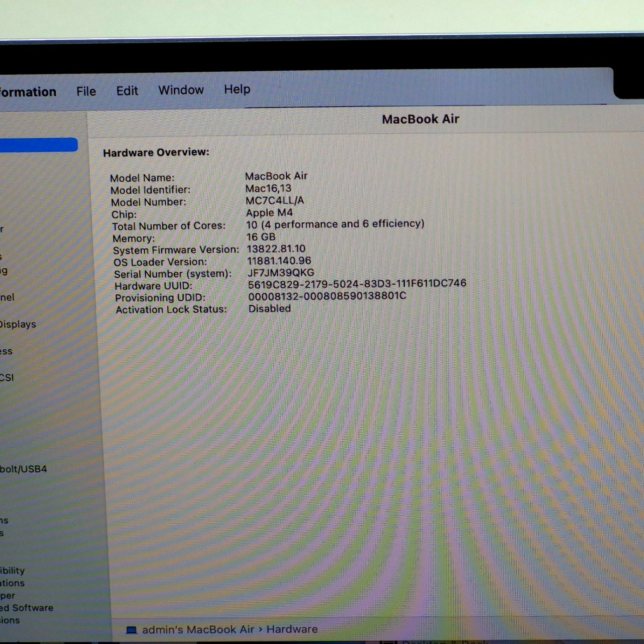The height and width of the screenshot is (644, 644).
Task: Open the Edit menu
Action: pos(127,91)
